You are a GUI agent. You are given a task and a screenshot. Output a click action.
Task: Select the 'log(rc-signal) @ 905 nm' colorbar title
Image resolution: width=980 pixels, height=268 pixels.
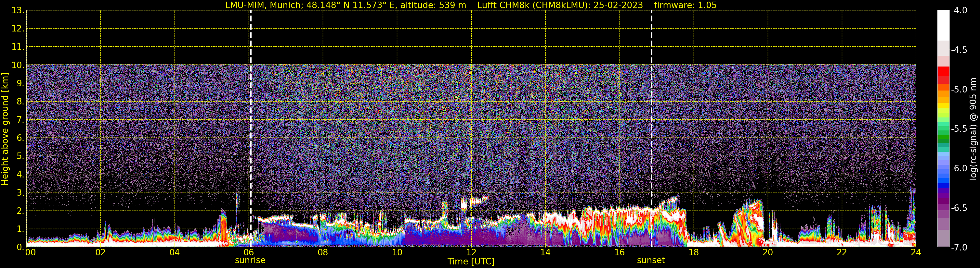(x=973, y=129)
